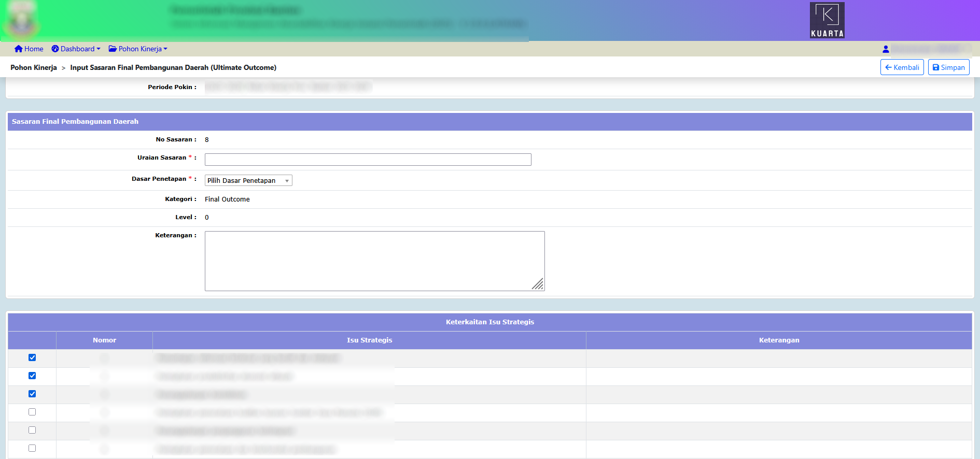Click the KUARTA logo
The height and width of the screenshot is (459, 980).
[x=827, y=20]
